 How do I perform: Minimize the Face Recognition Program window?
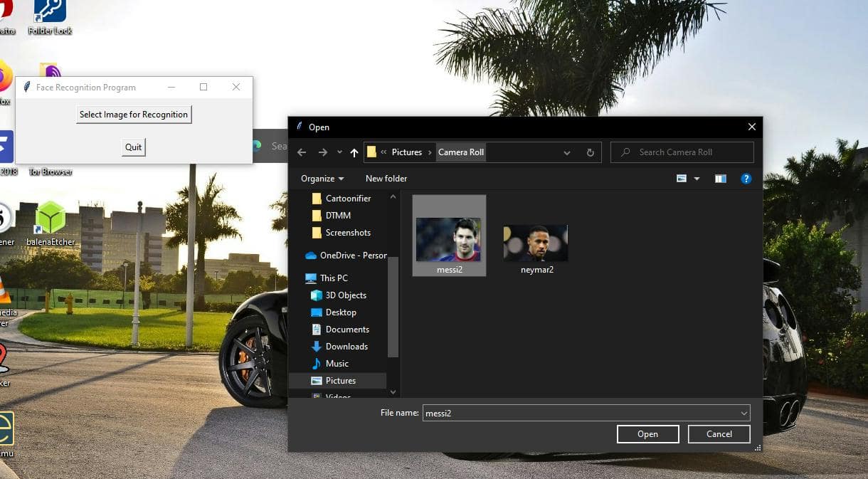click(x=171, y=88)
